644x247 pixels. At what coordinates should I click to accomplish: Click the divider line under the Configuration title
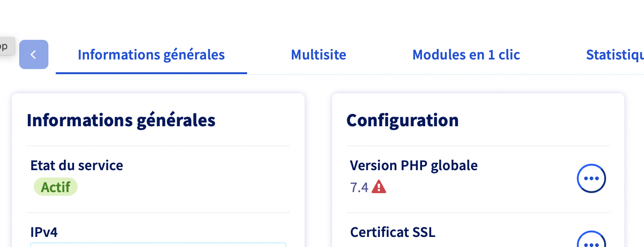[477, 146]
